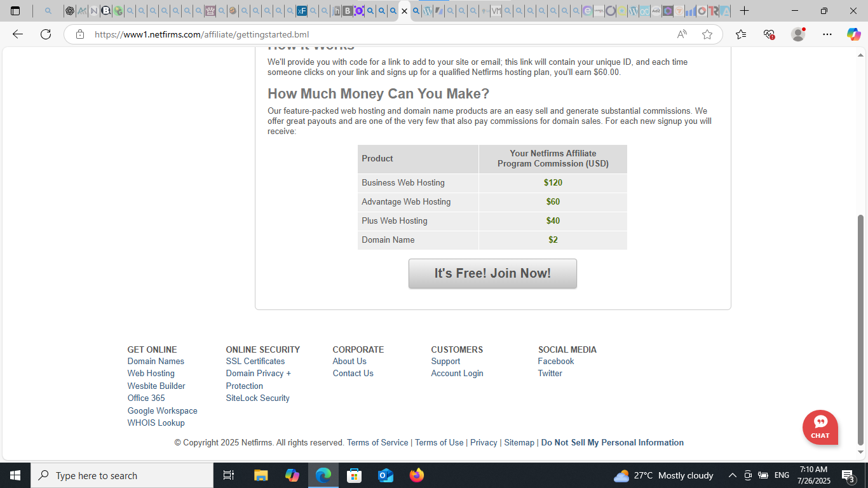The image size is (868, 488).
Task: Switch to the Notion tab
Action: tap(94, 11)
